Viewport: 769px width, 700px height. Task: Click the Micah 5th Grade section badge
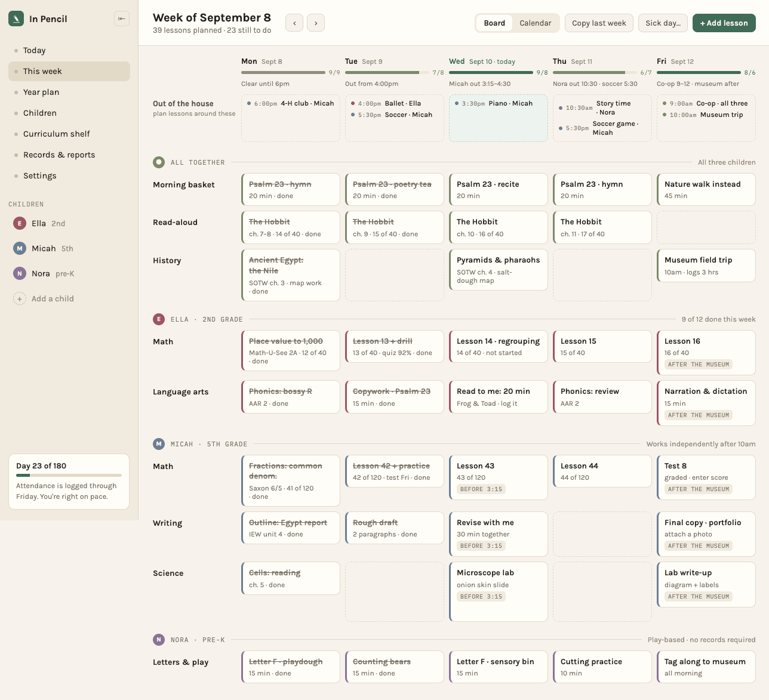pyautogui.click(x=159, y=444)
